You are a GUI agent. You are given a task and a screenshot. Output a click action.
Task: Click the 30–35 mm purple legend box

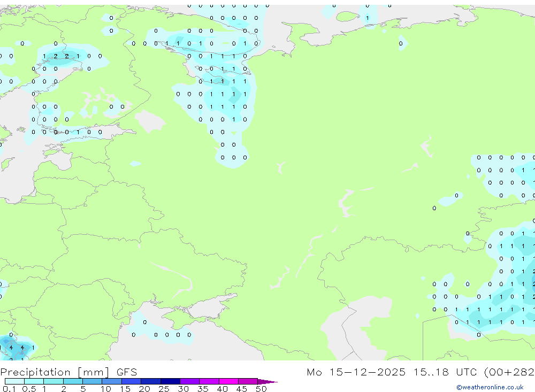190,381
